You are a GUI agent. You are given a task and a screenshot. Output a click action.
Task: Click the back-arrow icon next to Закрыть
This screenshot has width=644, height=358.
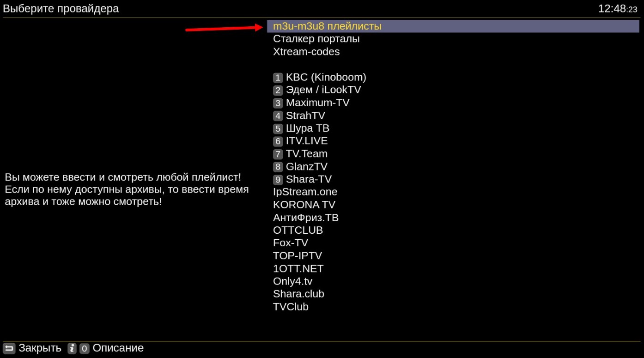coord(8,348)
